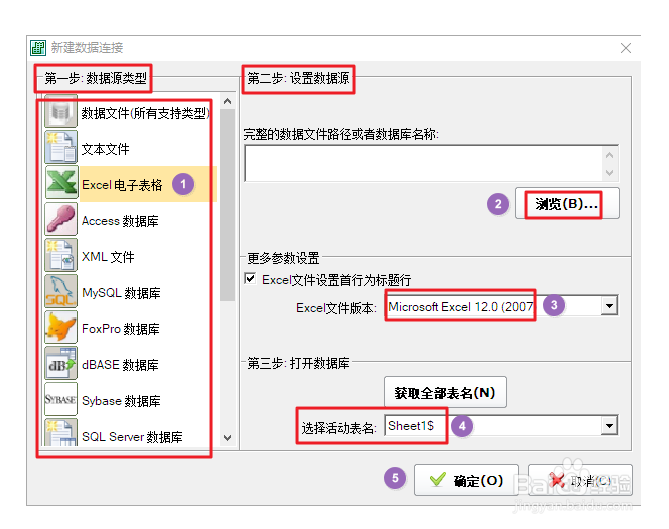The width and height of the screenshot is (669, 529).
Task: Open the active table name dropdown arrow
Action: pos(609,426)
